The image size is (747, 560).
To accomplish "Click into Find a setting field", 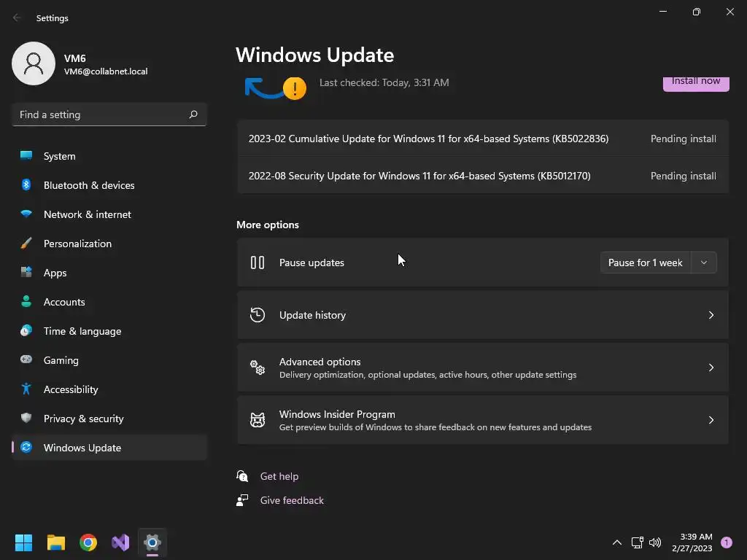I will pos(109,114).
